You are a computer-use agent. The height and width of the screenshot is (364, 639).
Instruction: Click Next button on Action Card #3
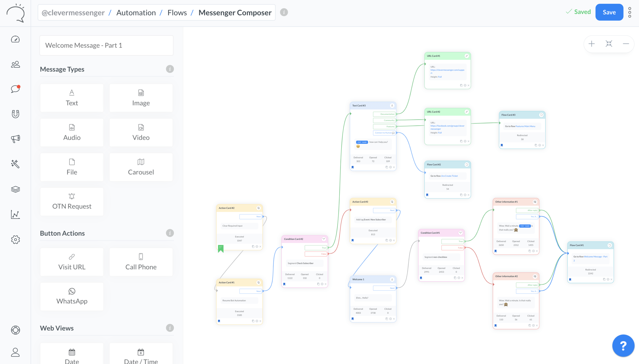[384, 210]
